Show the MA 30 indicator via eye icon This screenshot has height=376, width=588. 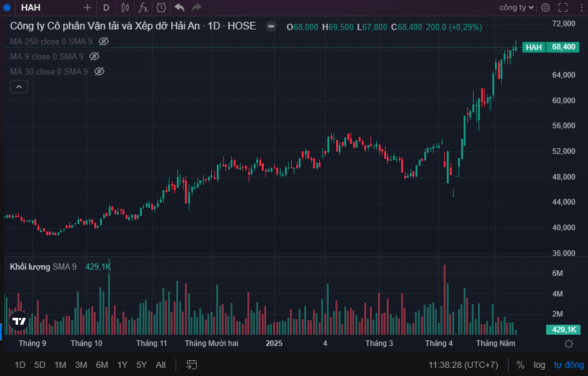click(x=99, y=71)
